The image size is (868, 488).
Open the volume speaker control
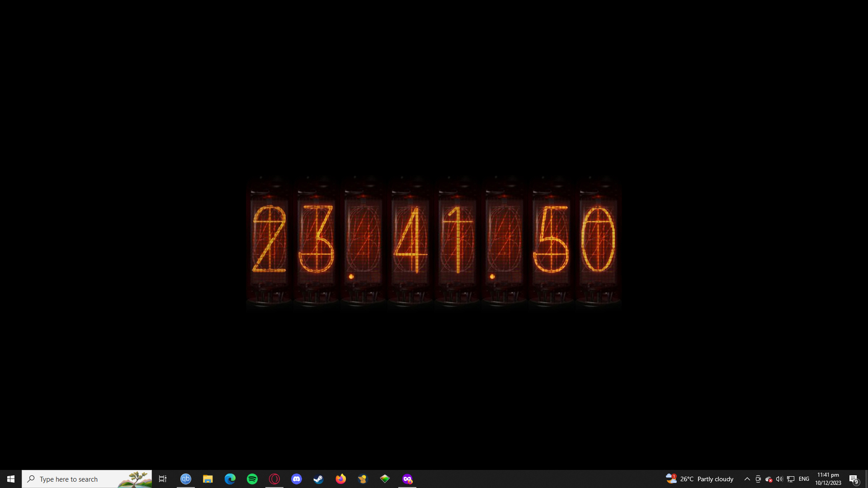779,479
